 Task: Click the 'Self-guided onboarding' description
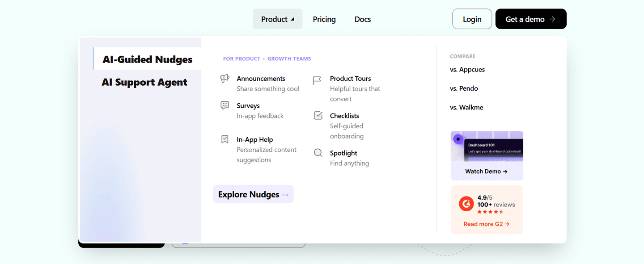point(347,131)
